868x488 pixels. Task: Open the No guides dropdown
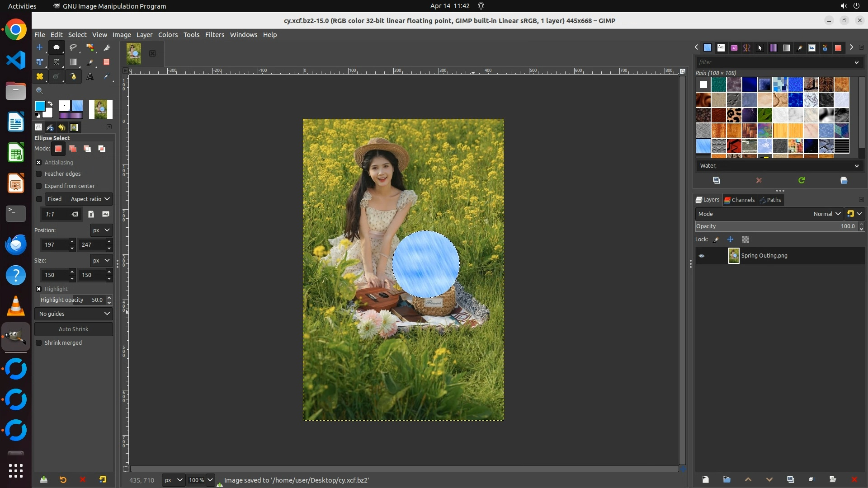point(74,314)
